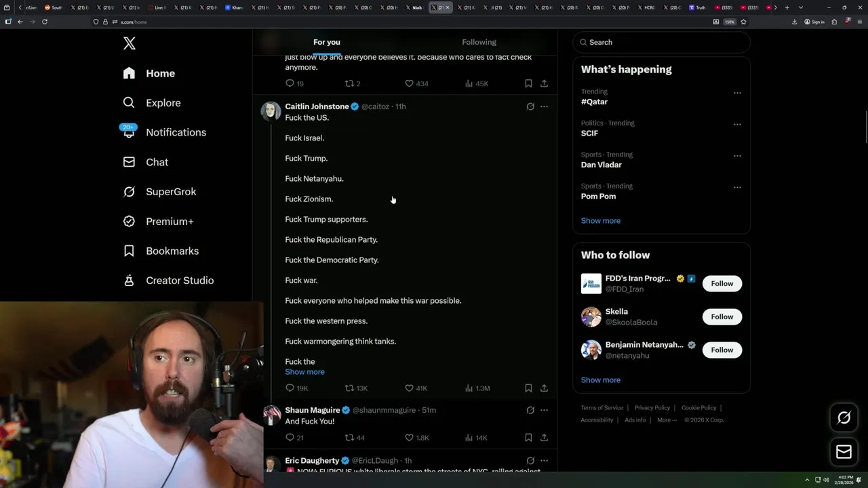The height and width of the screenshot is (488, 868).
Task: Share the post with 434 likes
Action: click(544, 83)
